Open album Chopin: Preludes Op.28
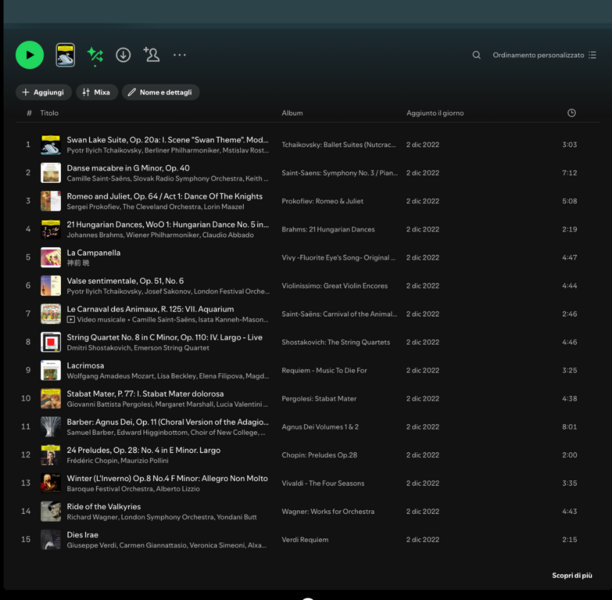This screenshot has height=600, width=612. [x=319, y=455]
